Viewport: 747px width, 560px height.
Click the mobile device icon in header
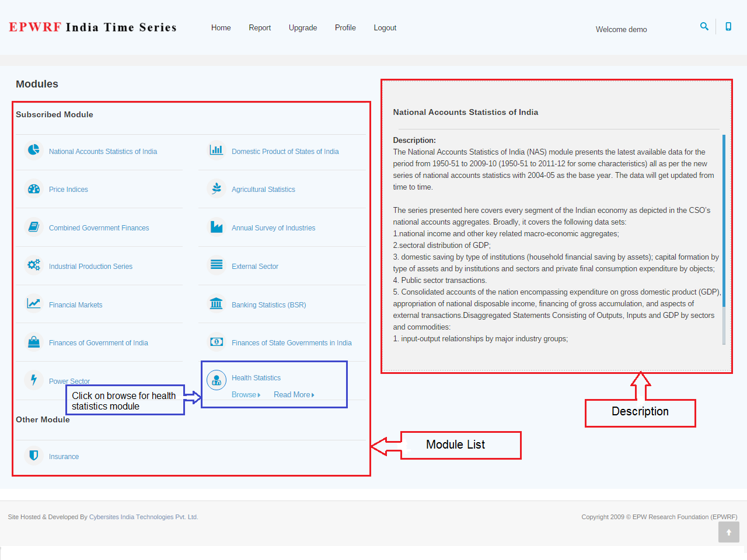[x=728, y=26]
